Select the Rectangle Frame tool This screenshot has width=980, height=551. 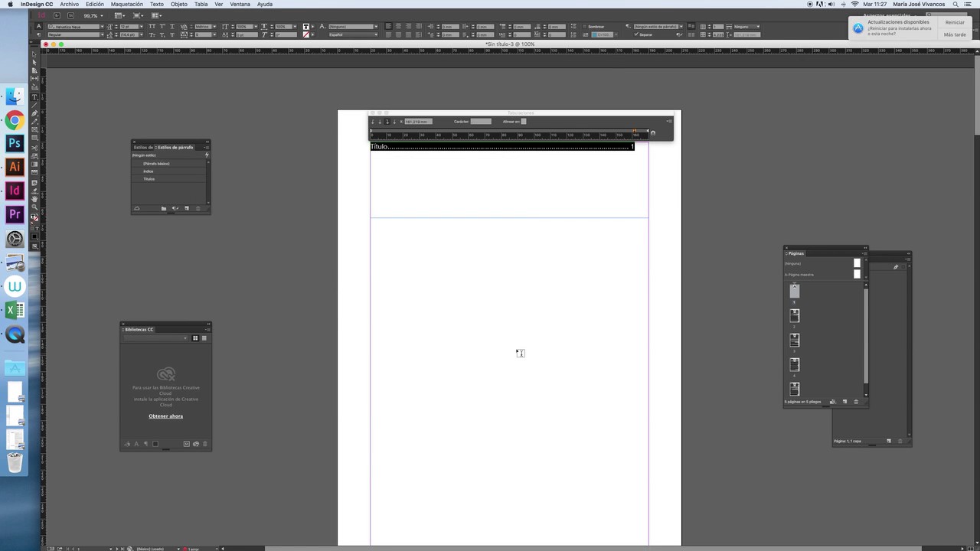34,130
